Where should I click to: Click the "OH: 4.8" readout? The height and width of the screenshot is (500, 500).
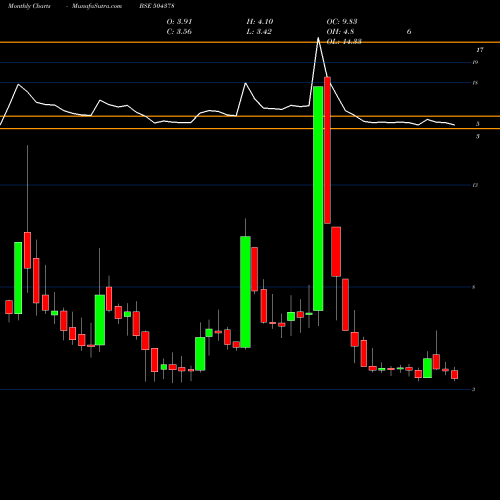coord(340,32)
